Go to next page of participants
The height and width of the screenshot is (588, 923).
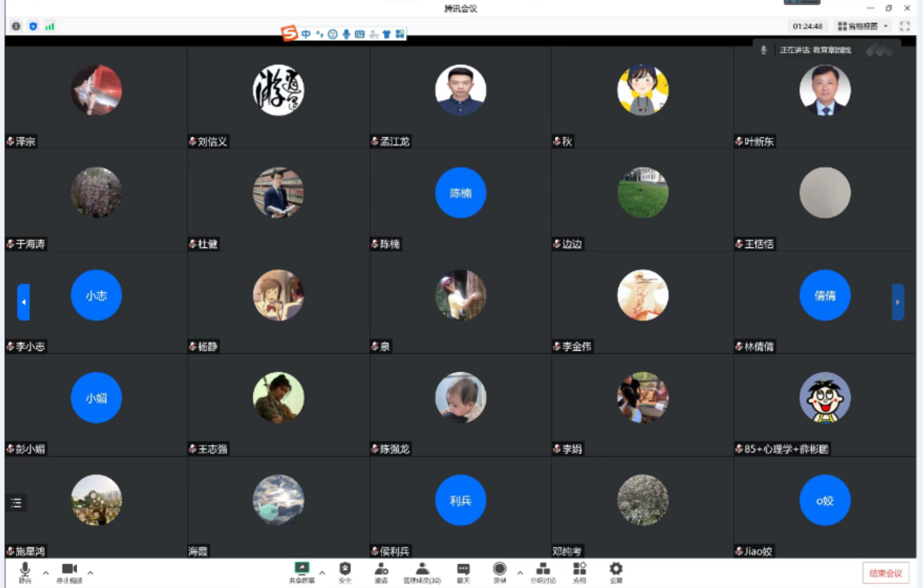click(898, 302)
